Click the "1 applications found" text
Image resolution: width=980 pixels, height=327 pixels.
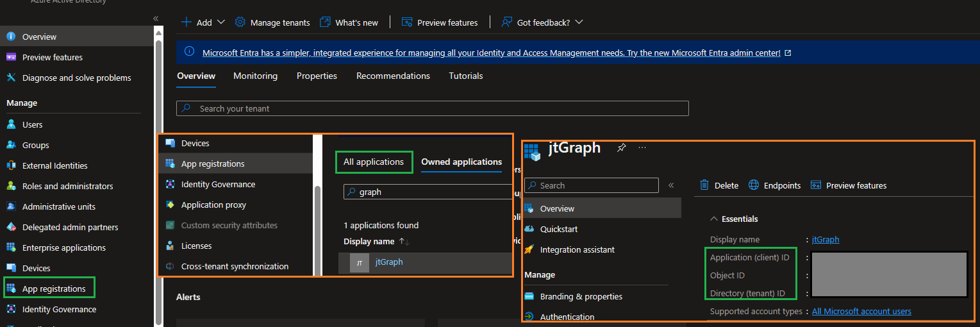[381, 225]
